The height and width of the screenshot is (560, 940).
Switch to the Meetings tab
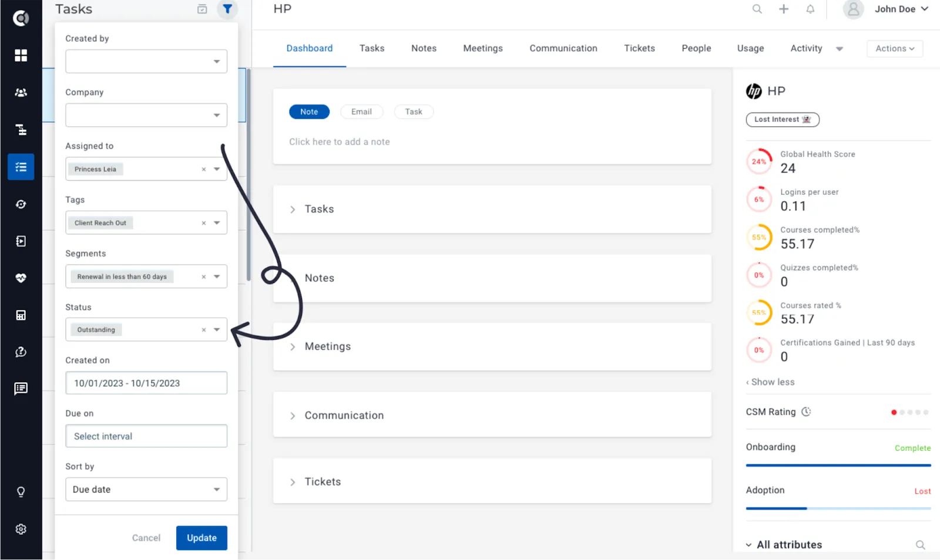[x=483, y=48]
